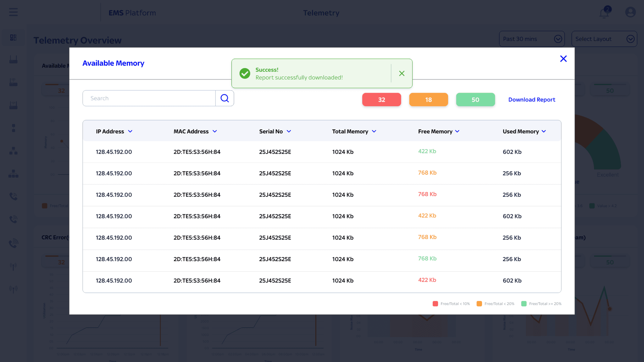Toggle the green 50 filter badge

(475, 100)
